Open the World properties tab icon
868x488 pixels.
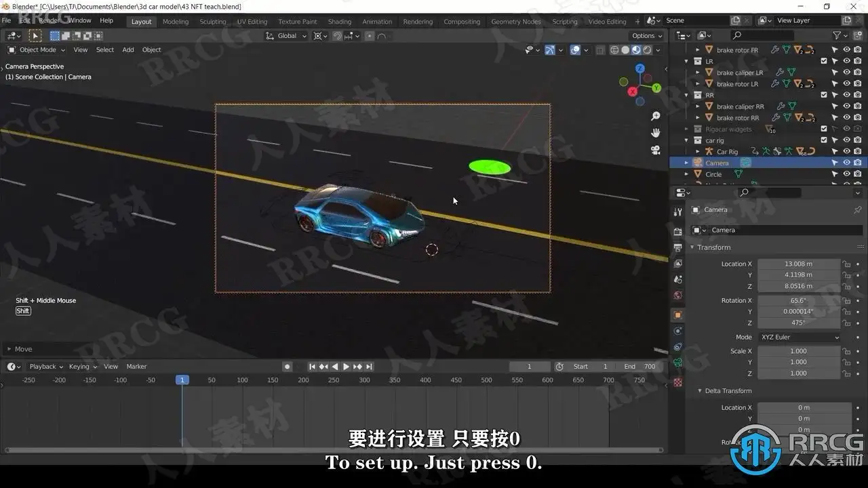677,296
